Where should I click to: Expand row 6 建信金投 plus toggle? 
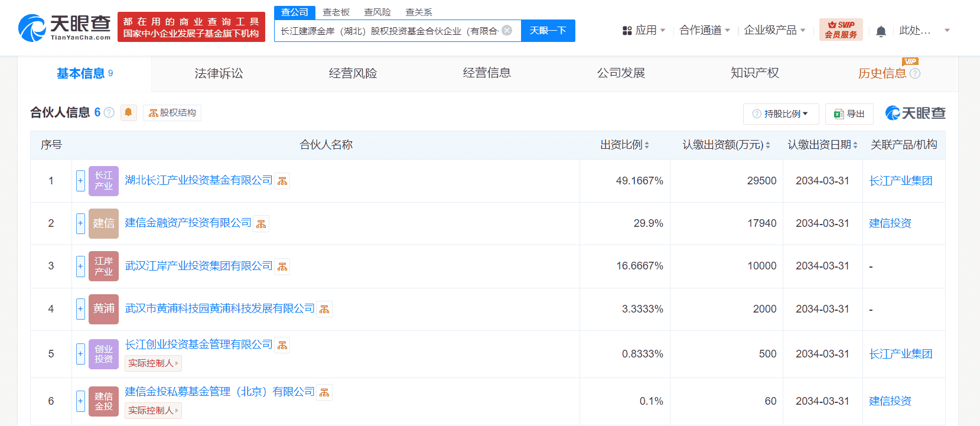click(80, 401)
